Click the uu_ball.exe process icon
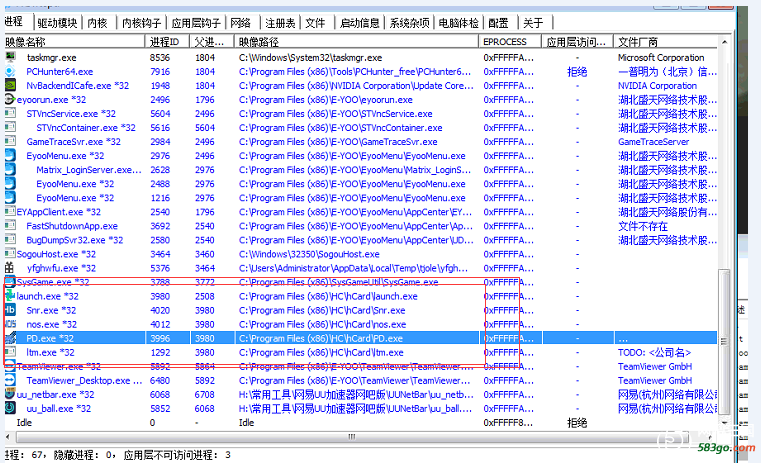Viewport: 761px width, 463px height. [x=10, y=409]
